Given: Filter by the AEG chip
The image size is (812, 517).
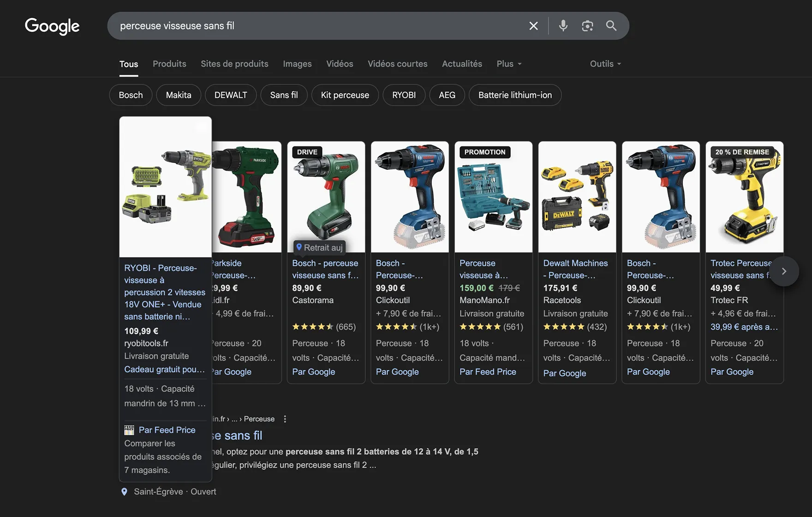Looking at the screenshot, I should pos(447,95).
